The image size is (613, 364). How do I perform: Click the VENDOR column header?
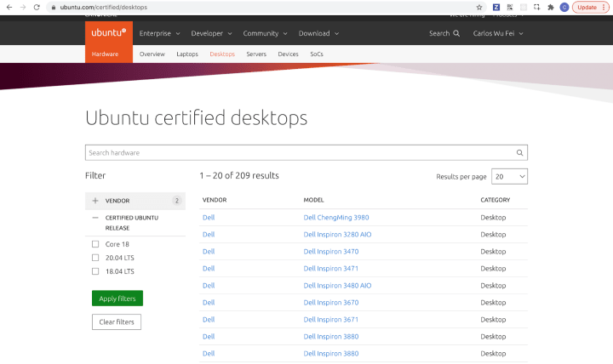215,200
